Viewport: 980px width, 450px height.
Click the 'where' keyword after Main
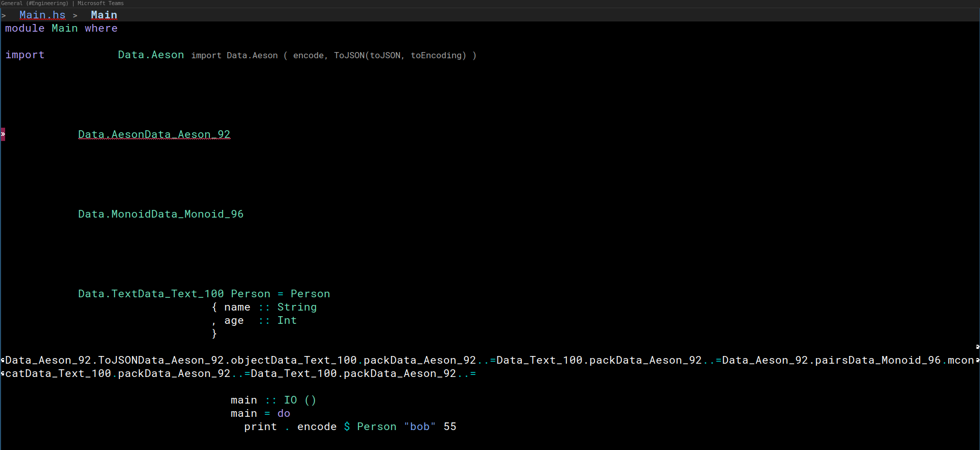pyautogui.click(x=101, y=29)
